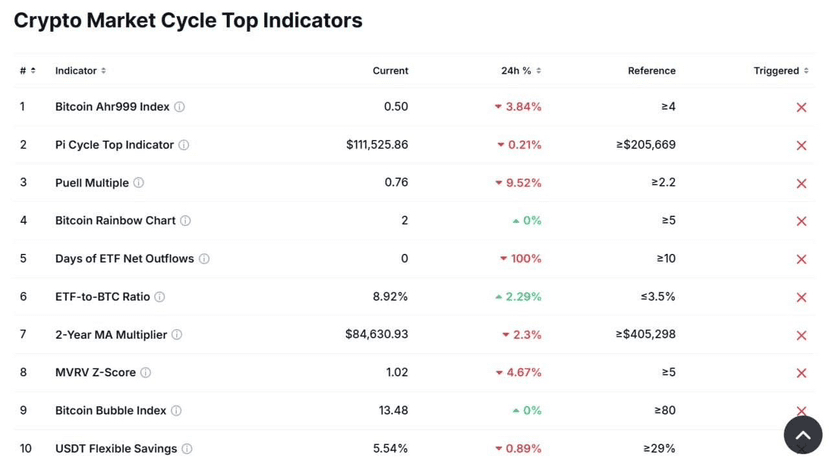Sort by the 24h % column header

(x=521, y=71)
